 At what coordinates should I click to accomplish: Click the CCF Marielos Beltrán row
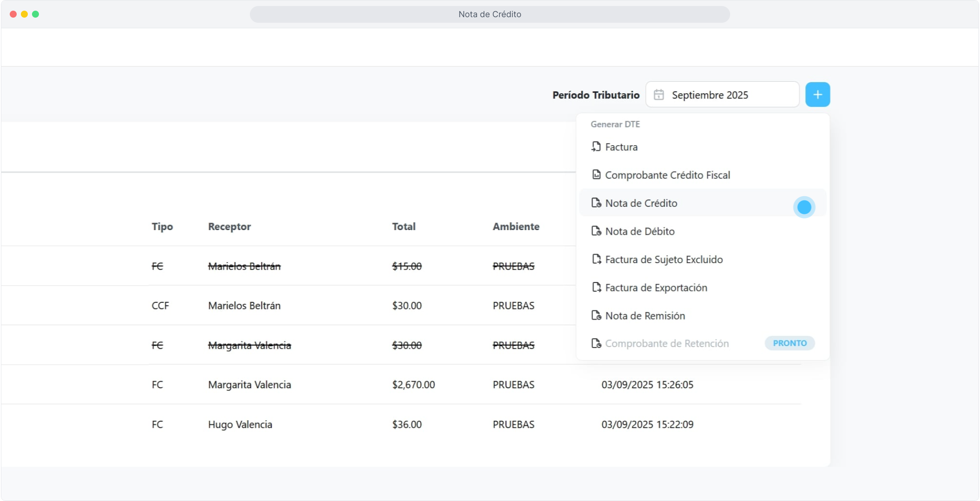(244, 306)
